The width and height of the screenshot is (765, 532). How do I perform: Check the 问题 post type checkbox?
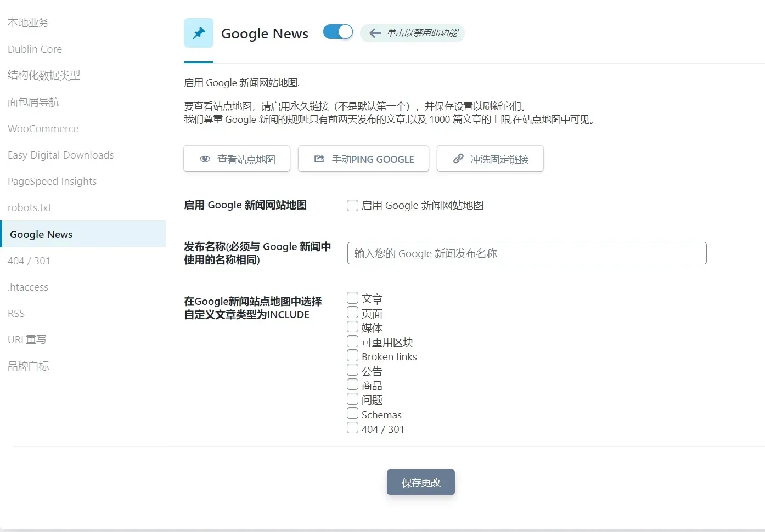pos(353,399)
